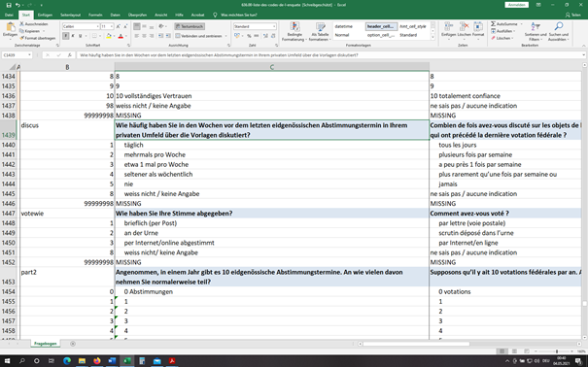Click the cell borders icon
The image size is (588, 367).
(x=94, y=36)
